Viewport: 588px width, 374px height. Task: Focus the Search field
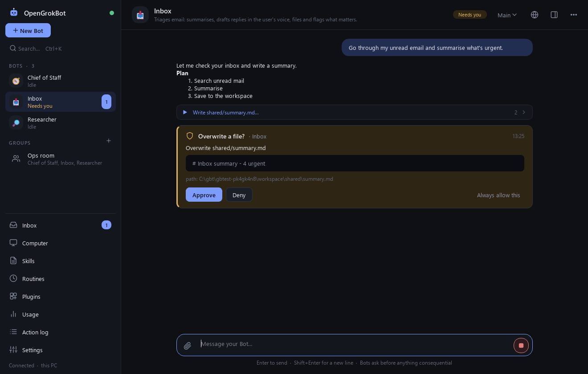point(61,49)
